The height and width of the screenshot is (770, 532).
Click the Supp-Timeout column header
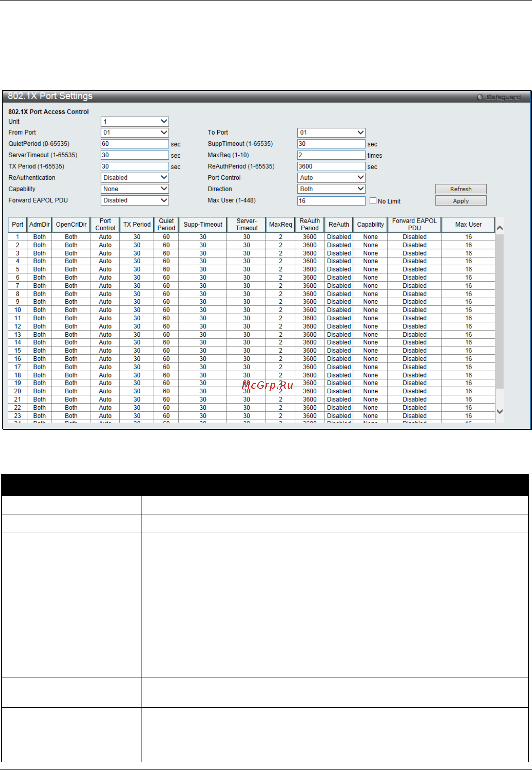coord(203,225)
